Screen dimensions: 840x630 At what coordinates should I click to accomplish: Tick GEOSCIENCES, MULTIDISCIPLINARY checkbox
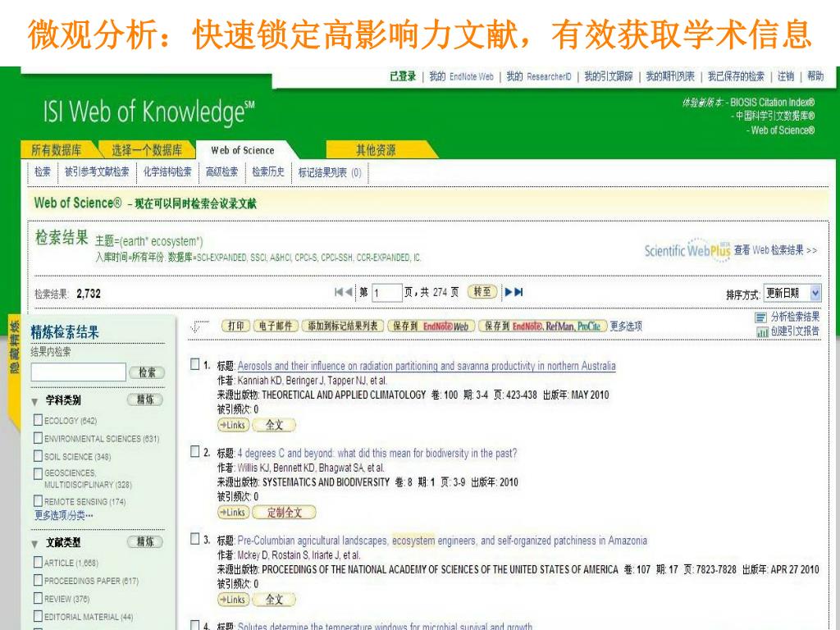coord(38,473)
